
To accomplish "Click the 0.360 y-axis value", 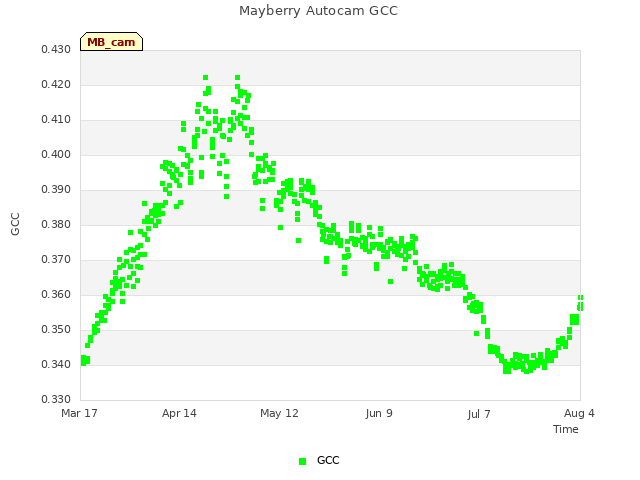I will pyautogui.click(x=56, y=294).
